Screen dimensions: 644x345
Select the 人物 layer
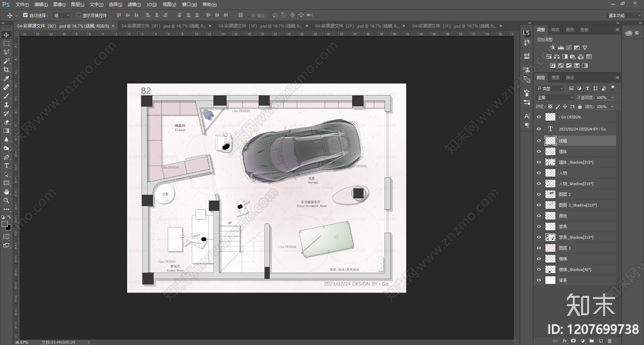[x=575, y=173]
